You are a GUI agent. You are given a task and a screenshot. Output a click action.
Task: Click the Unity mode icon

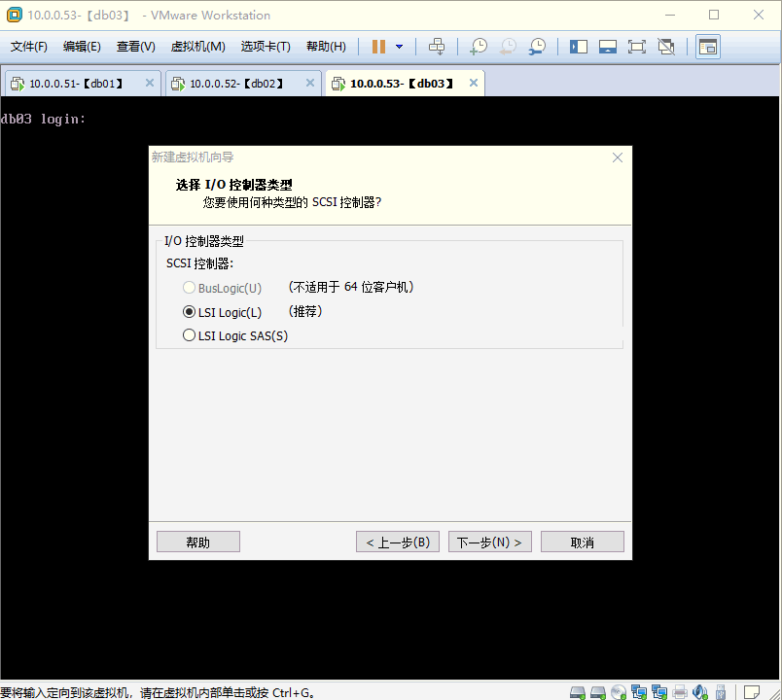(666, 47)
